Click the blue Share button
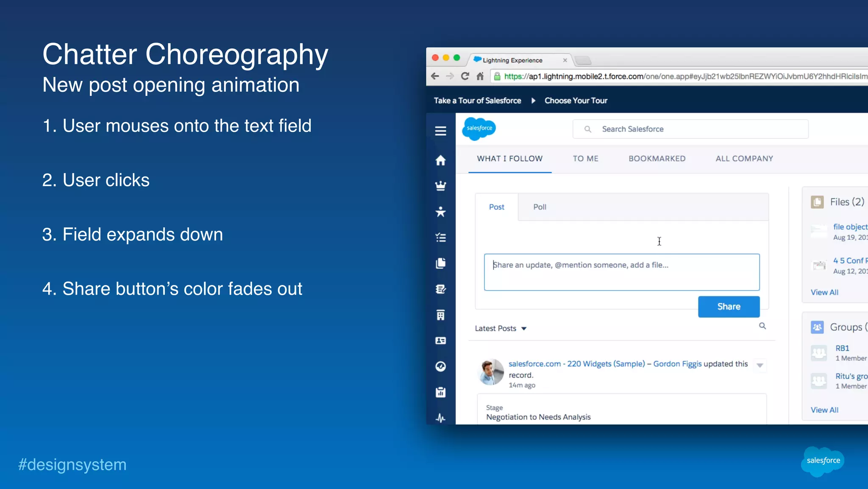The width and height of the screenshot is (868, 489). coord(729,307)
